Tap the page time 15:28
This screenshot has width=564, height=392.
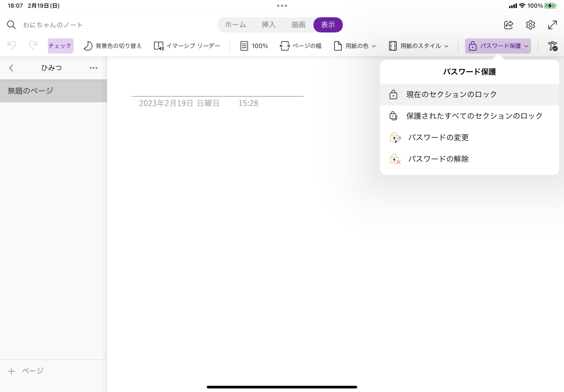tap(248, 103)
